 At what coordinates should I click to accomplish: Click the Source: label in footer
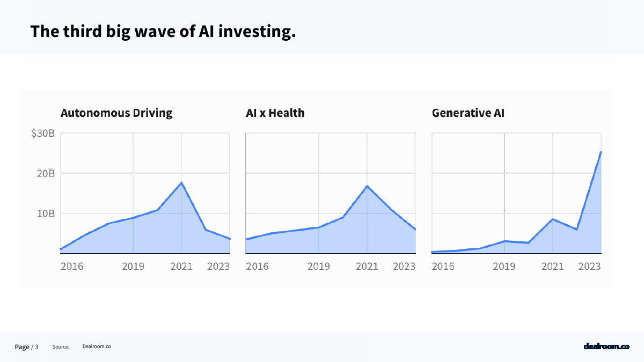(x=61, y=347)
